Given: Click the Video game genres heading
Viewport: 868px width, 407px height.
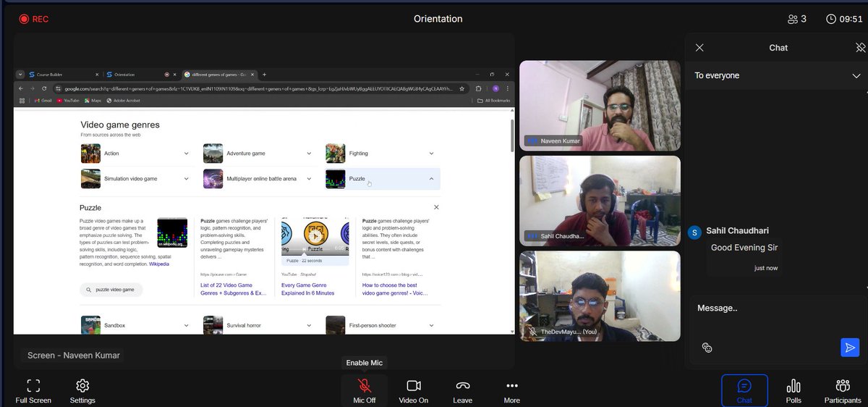Looking at the screenshot, I should (120, 125).
